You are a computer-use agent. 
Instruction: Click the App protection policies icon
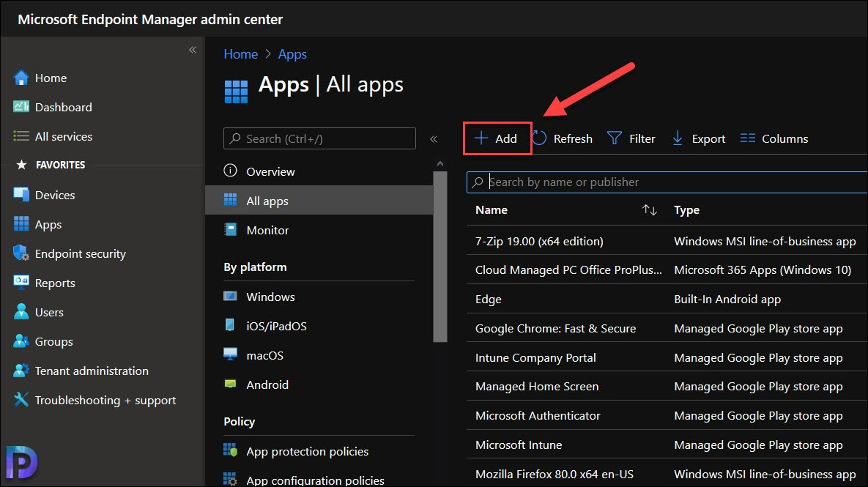[230, 450]
